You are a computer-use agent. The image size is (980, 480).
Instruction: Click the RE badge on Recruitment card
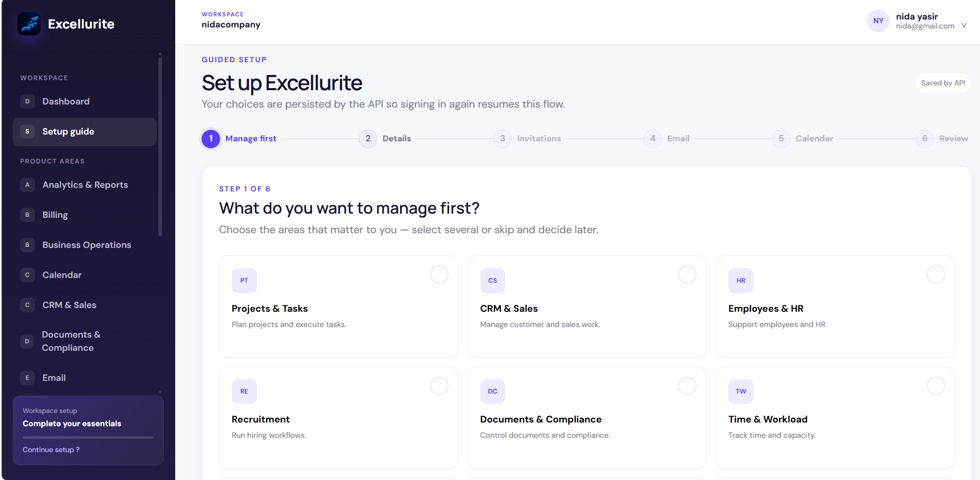pos(244,391)
